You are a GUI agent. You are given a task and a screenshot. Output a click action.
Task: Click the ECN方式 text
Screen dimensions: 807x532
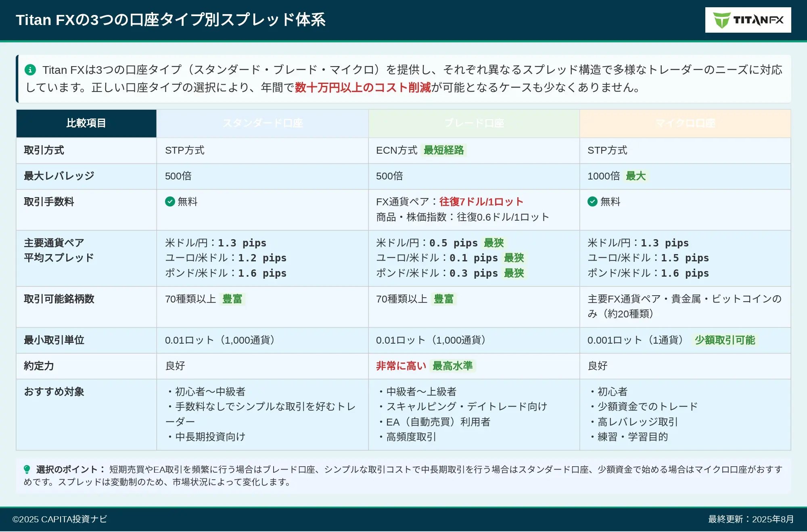pos(397,150)
